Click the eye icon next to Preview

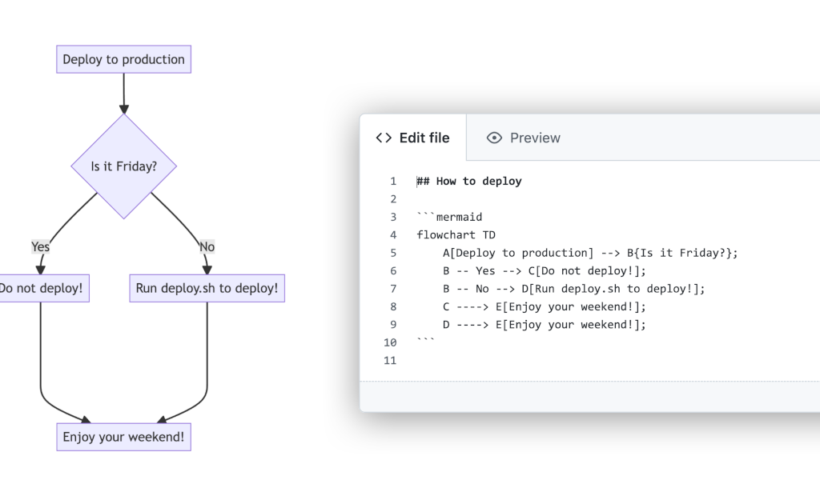[494, 138]
